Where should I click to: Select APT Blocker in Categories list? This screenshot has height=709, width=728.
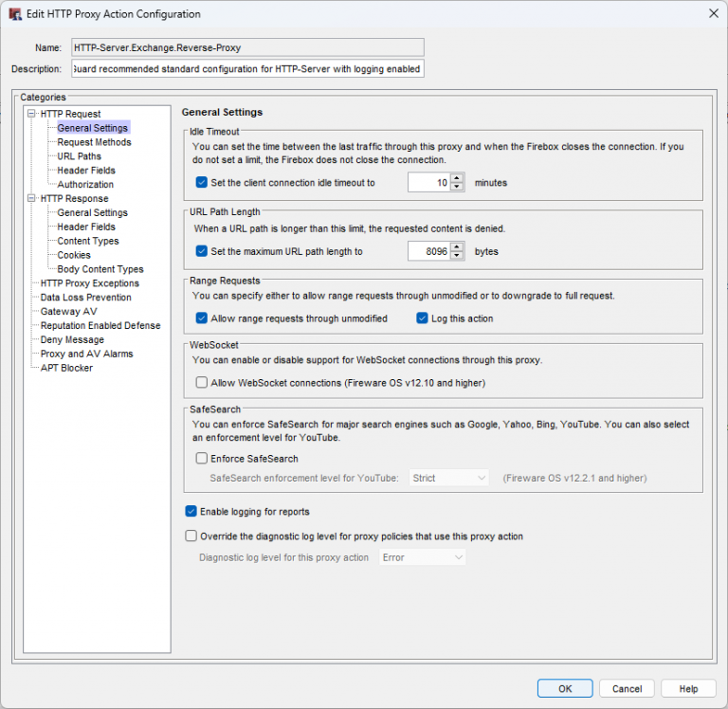coord(66,368)
